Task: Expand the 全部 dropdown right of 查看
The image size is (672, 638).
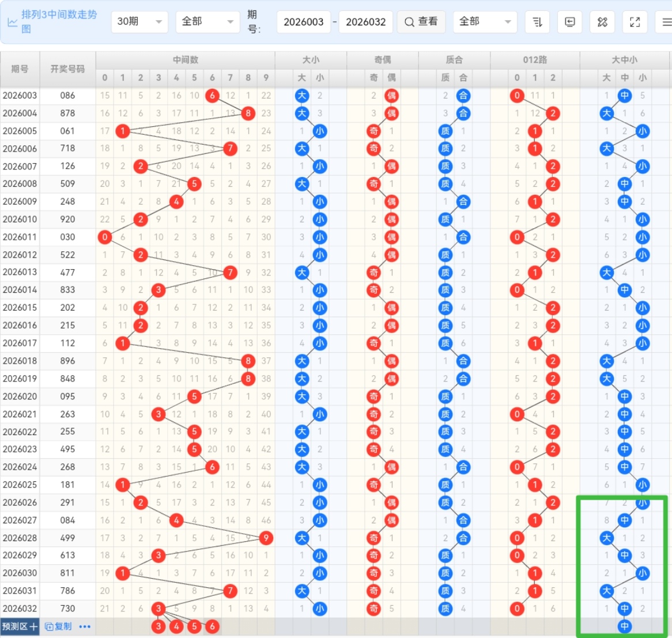Action: [x=485, y=22]
